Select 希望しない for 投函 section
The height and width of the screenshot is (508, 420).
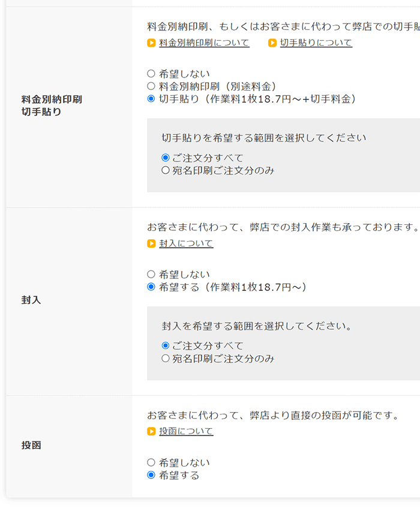[151, 462]
